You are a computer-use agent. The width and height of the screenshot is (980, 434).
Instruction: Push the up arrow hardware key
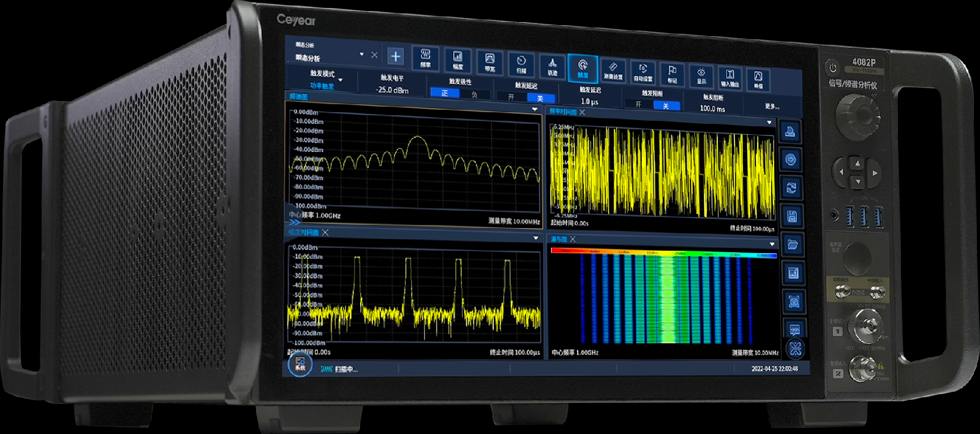[x=857, y=163]
